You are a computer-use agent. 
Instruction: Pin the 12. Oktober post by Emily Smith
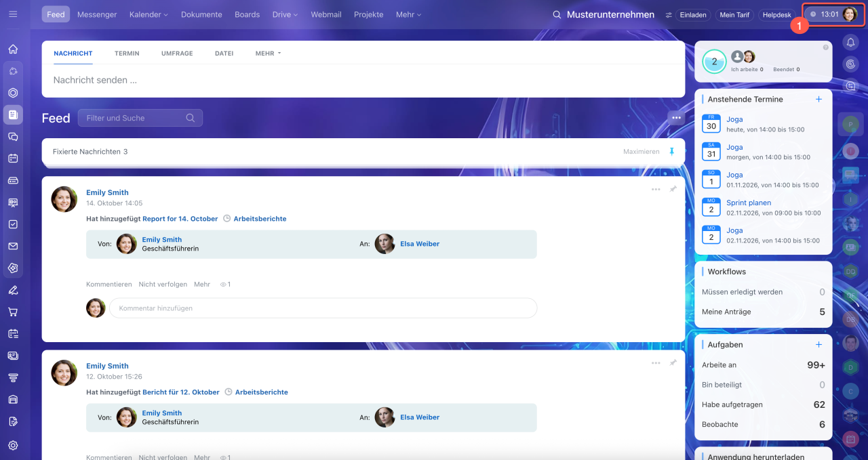[673, 363]
